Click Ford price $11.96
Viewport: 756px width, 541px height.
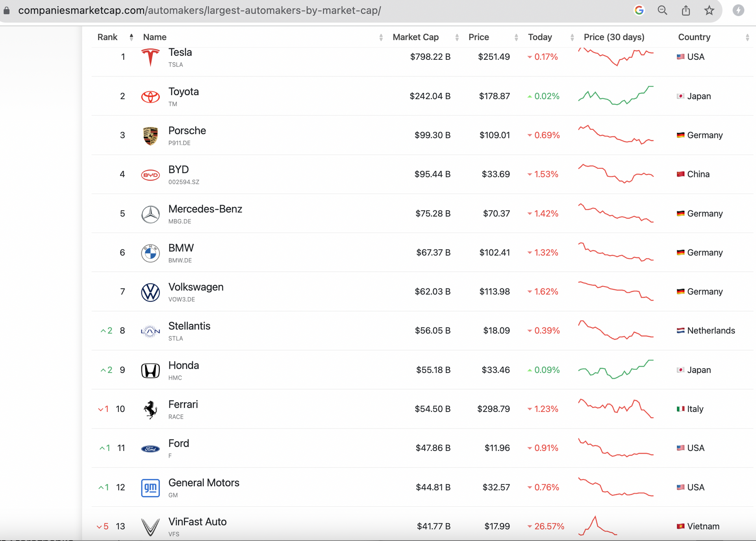[497, 448]
